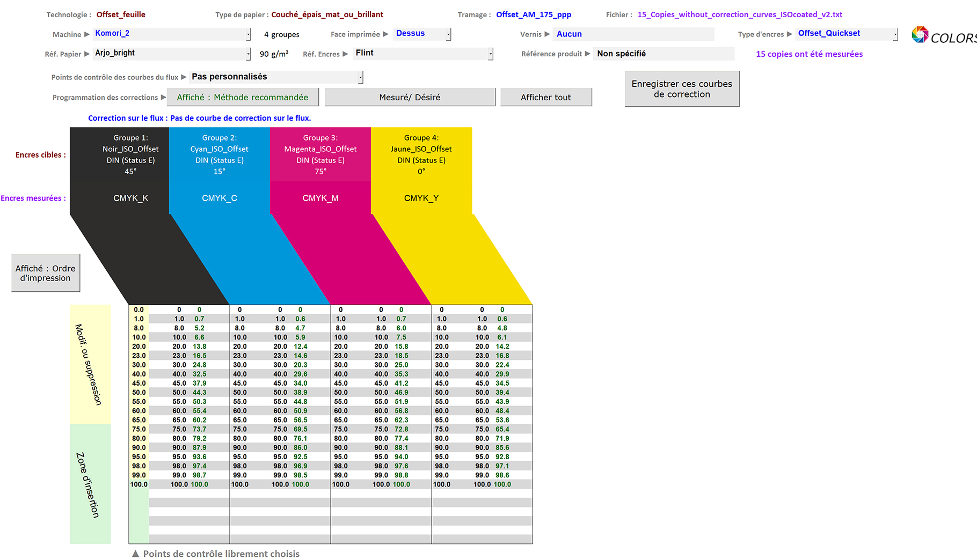Select the Groupe 4 Jaune_ISO_Offset header

[421, 154]
